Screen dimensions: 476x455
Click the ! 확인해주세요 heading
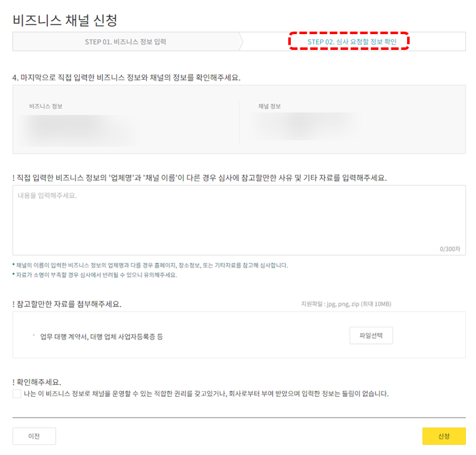(37, 382)
